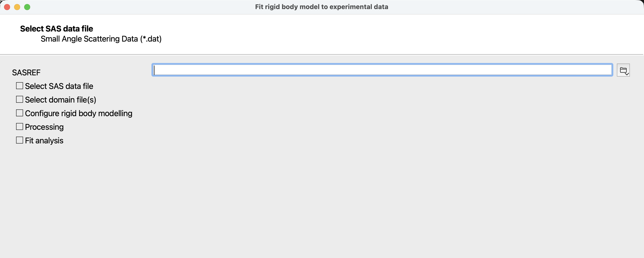This screenshot has width=644, height=258.
Task: Expand the small chevron on the browse button
Action: click(627, 74)
